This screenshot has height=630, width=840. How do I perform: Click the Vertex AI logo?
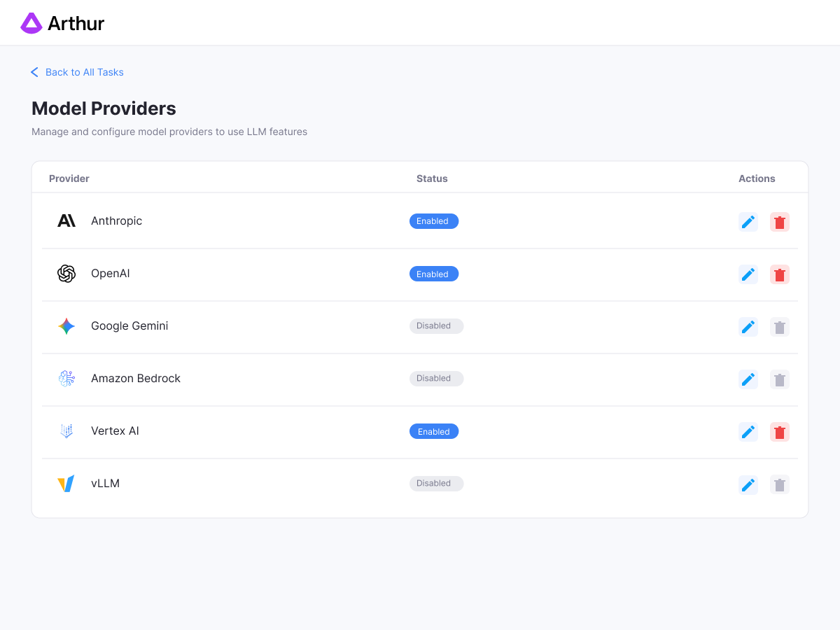tap(66, 430)
